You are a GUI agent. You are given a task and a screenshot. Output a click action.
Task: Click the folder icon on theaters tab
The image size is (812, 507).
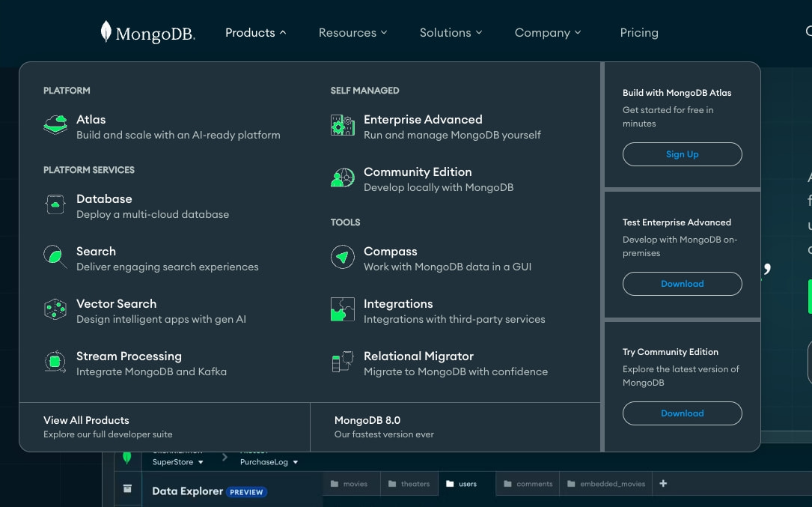pyautogui.click(x=392, y=484)
